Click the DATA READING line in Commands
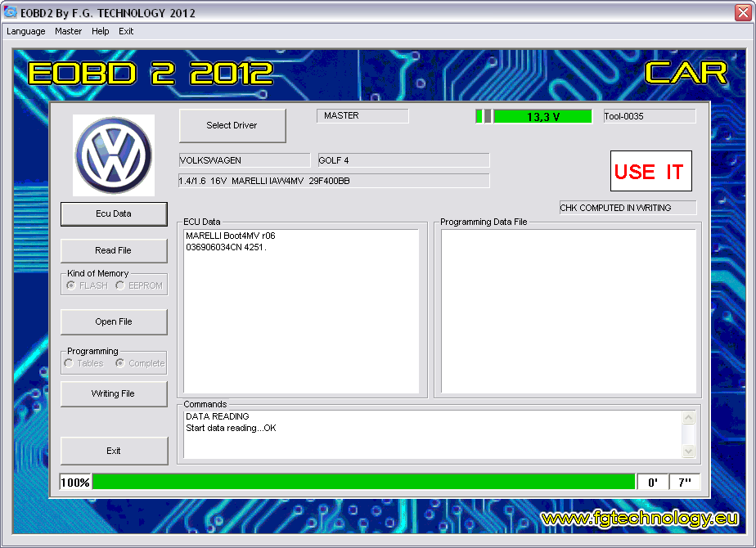The image size is (756, 548). click(x=218, y=416)
